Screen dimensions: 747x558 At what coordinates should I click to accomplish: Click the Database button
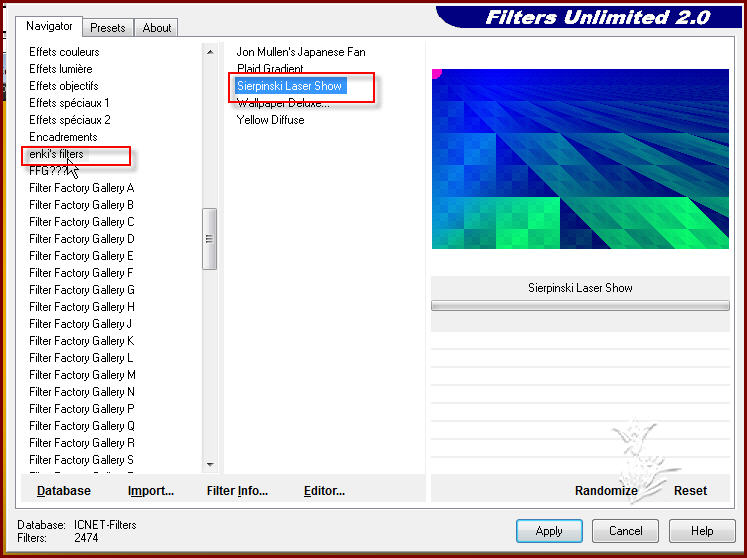pos(64,491)
